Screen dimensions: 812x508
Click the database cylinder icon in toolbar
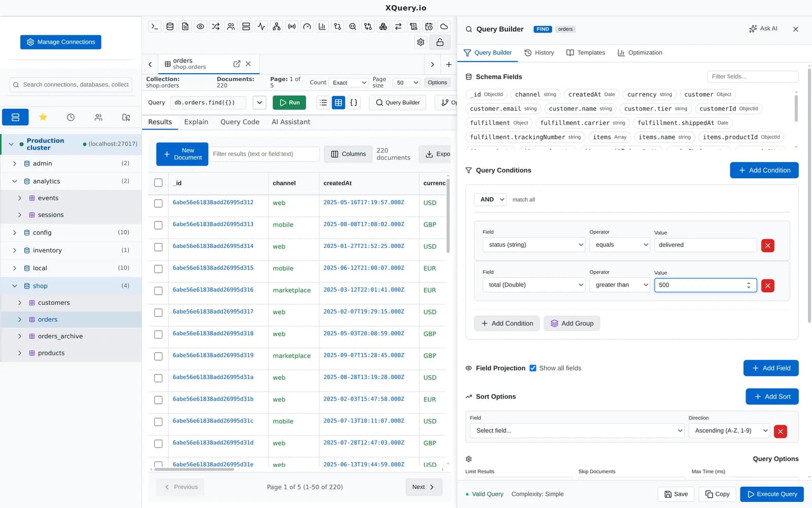(170, 26)
